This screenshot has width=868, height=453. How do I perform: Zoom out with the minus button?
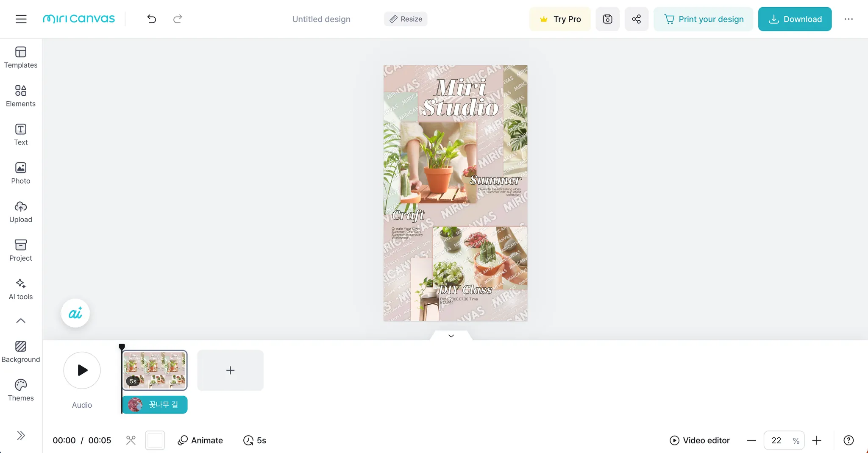pos(751,440)
